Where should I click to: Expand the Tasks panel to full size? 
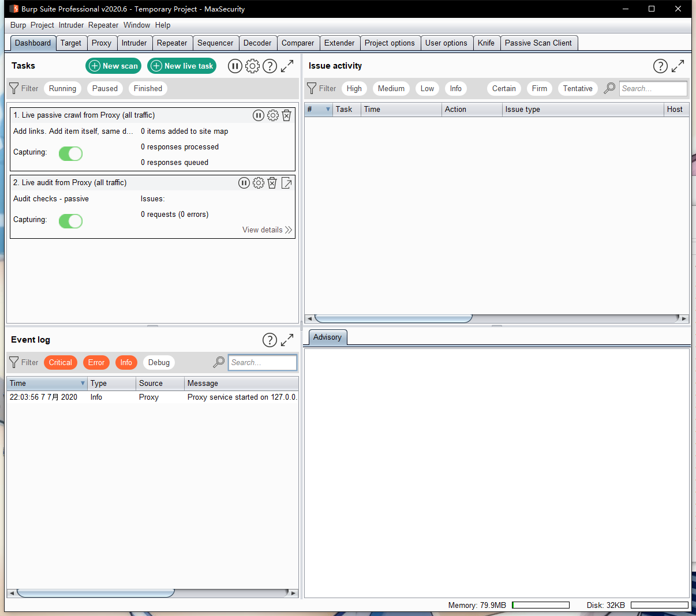point(287,66)
